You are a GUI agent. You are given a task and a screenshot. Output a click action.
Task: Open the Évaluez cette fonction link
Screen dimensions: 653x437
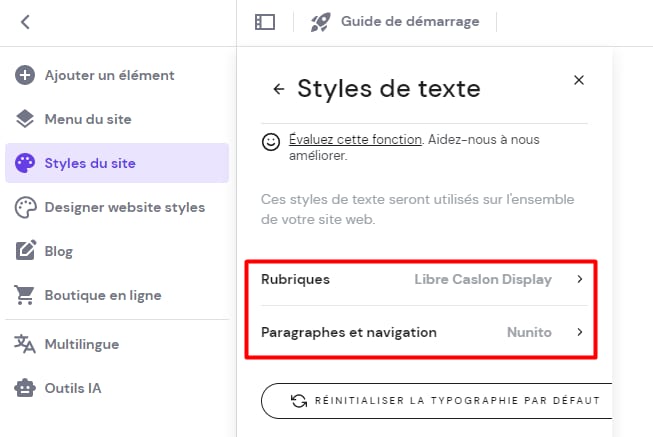355,140
